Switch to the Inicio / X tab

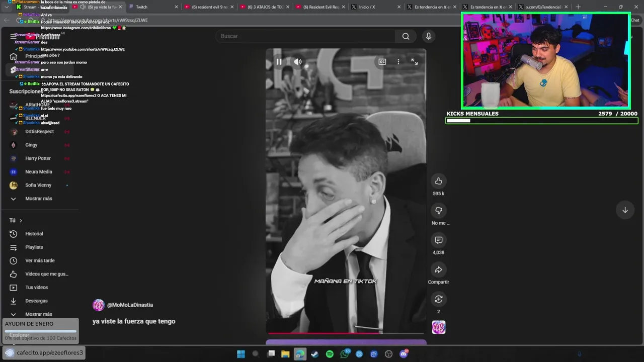coord(375,7)
